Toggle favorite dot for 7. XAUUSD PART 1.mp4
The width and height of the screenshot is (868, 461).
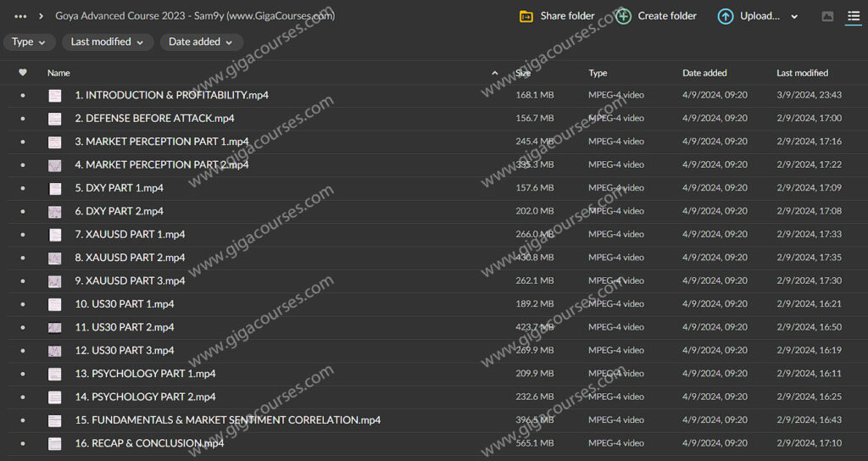[23, 235]
